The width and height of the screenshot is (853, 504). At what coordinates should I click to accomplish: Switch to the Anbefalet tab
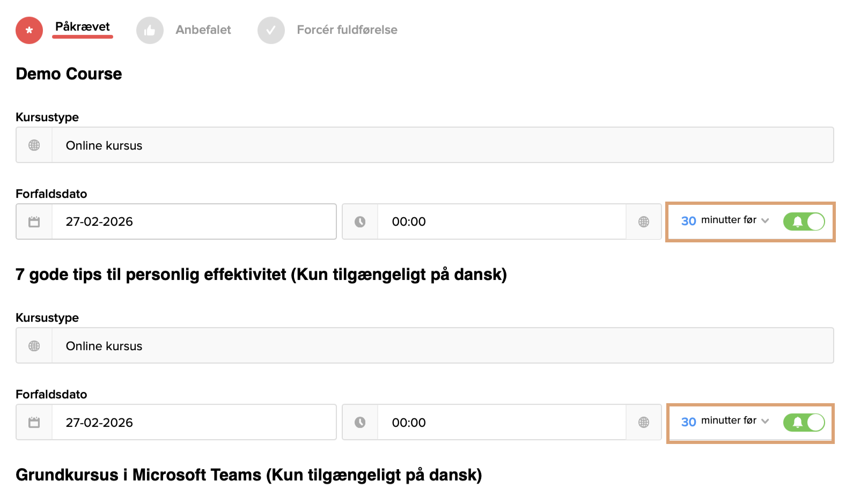(x=203, y=30)
